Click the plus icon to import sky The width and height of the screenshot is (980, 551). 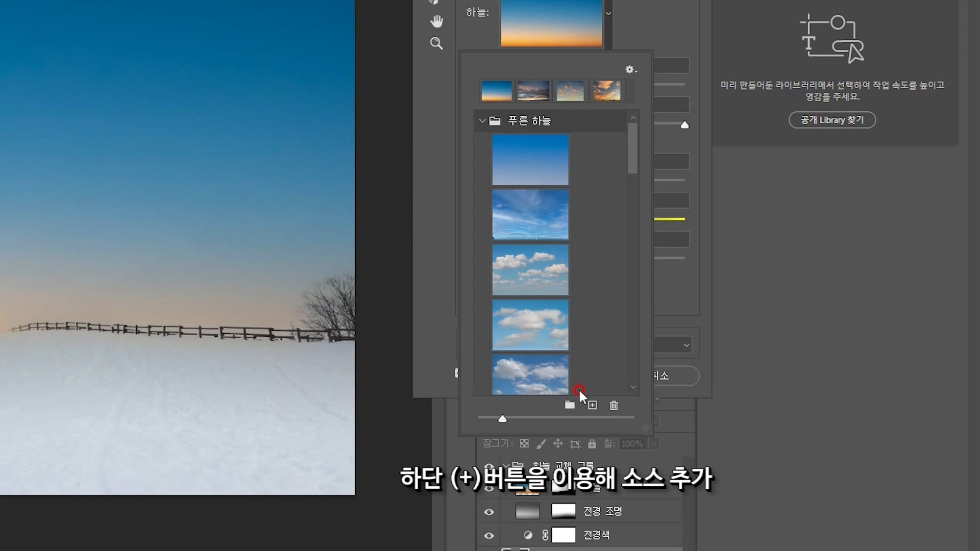coord(592,405)
